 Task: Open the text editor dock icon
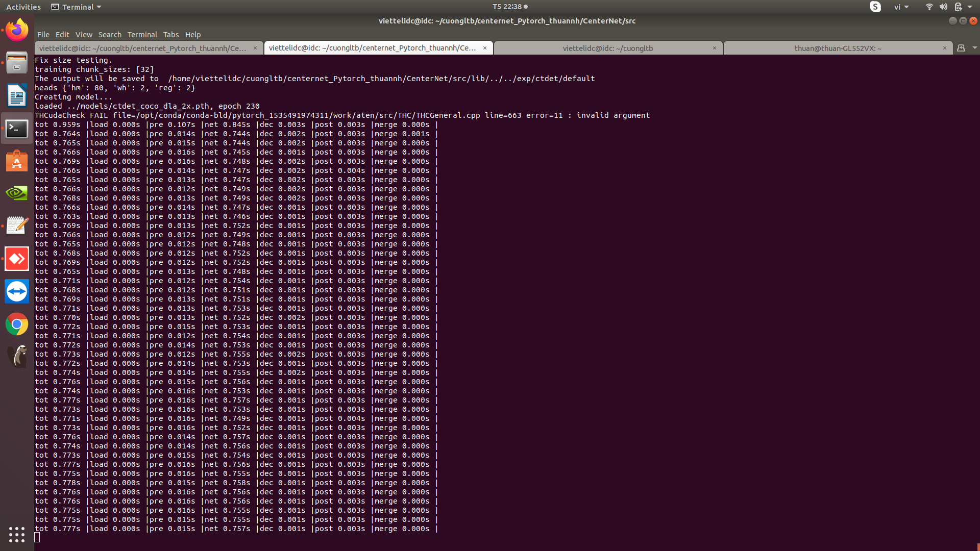point(17,226)
